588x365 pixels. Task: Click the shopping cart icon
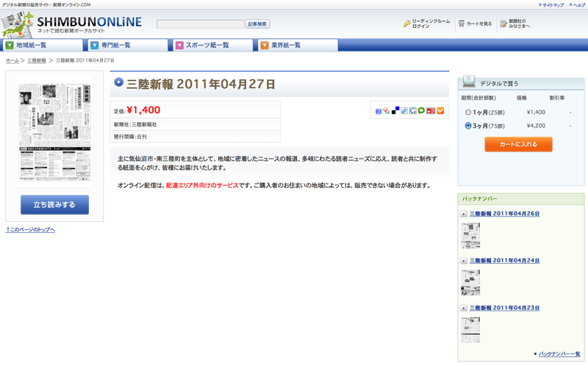(x=462, y=24)
